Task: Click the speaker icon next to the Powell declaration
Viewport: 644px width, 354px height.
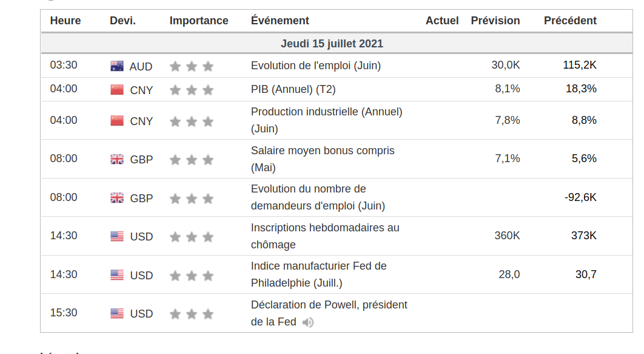Action: (x=308, y=322)
